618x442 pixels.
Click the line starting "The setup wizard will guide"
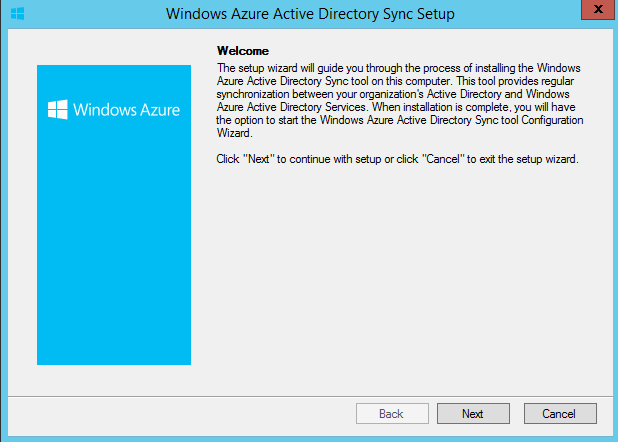[x=398, y=68]
